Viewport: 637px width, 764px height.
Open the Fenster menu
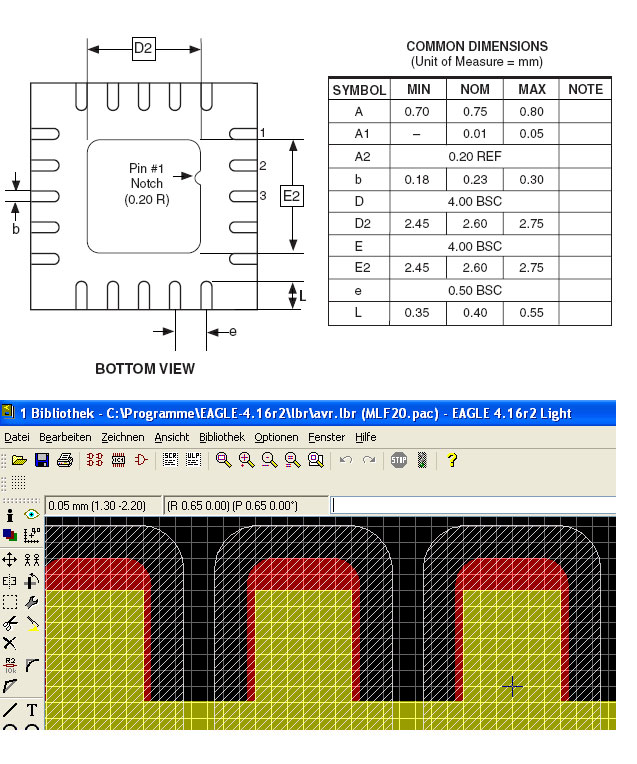click(x=326, y=437)
